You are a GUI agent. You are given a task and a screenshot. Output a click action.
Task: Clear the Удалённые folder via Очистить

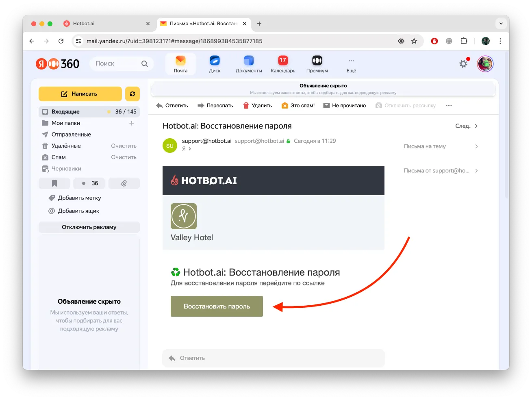coord(124,146)
